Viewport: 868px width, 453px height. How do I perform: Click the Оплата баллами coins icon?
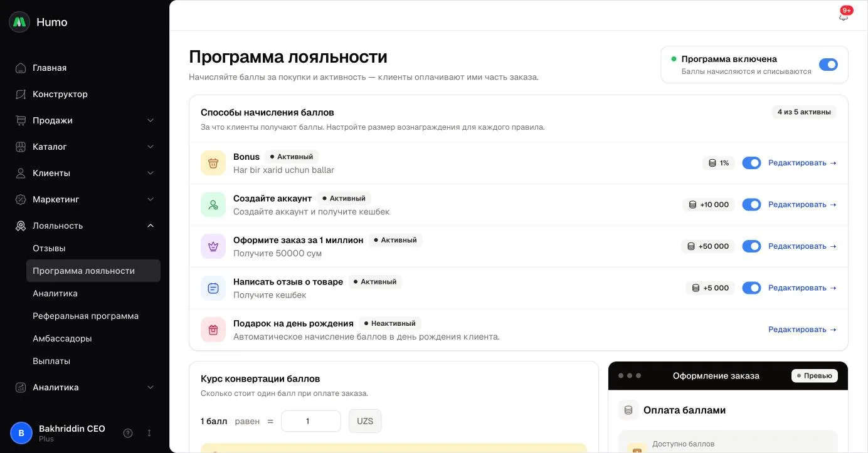[628, 410]
